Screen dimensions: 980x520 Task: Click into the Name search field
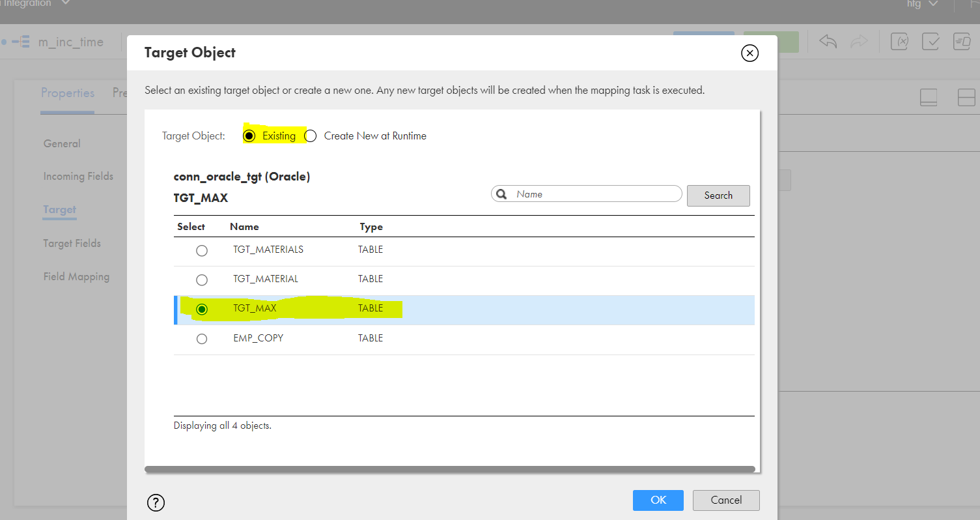click(586, 194)
